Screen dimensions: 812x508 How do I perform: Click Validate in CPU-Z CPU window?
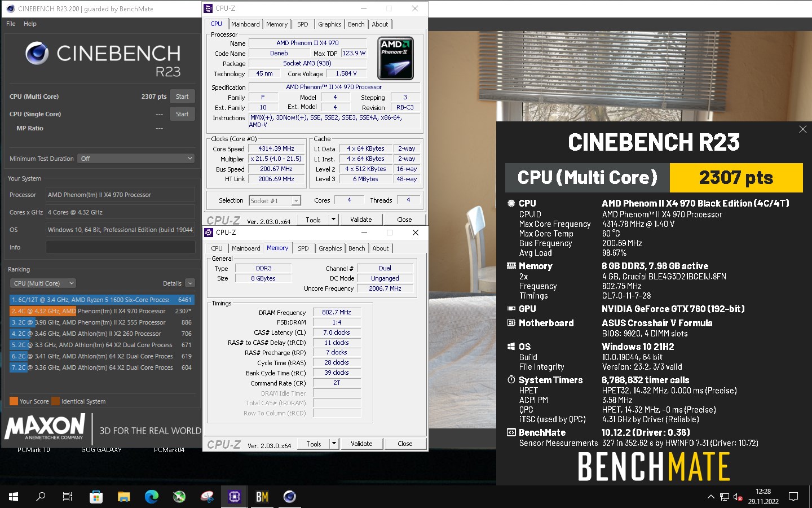[361, 220]
